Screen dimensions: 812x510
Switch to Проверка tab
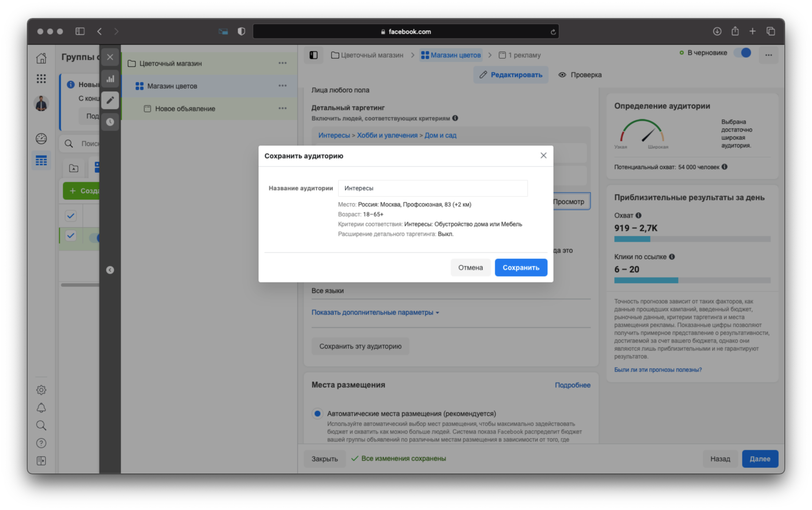[581, 74]
